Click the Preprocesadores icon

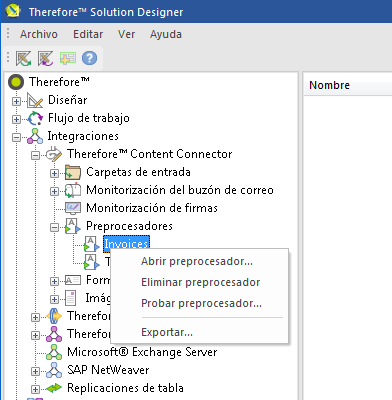73,226
